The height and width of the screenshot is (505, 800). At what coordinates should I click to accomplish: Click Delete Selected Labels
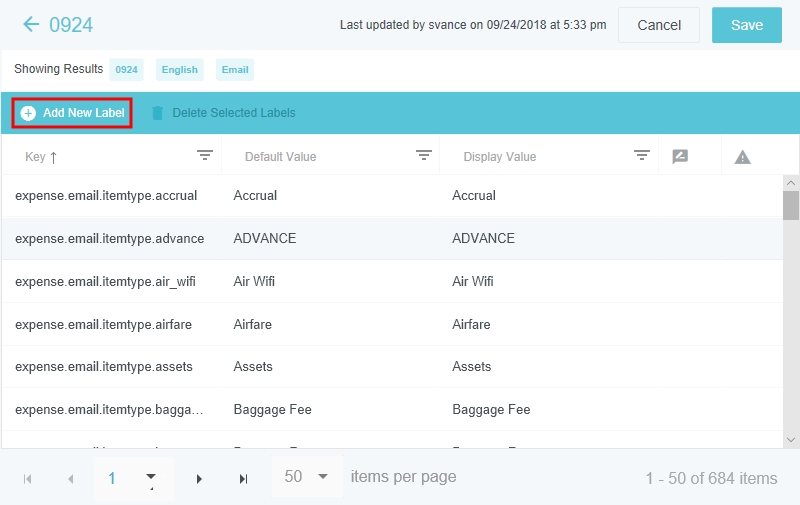[x=223, y=113]
